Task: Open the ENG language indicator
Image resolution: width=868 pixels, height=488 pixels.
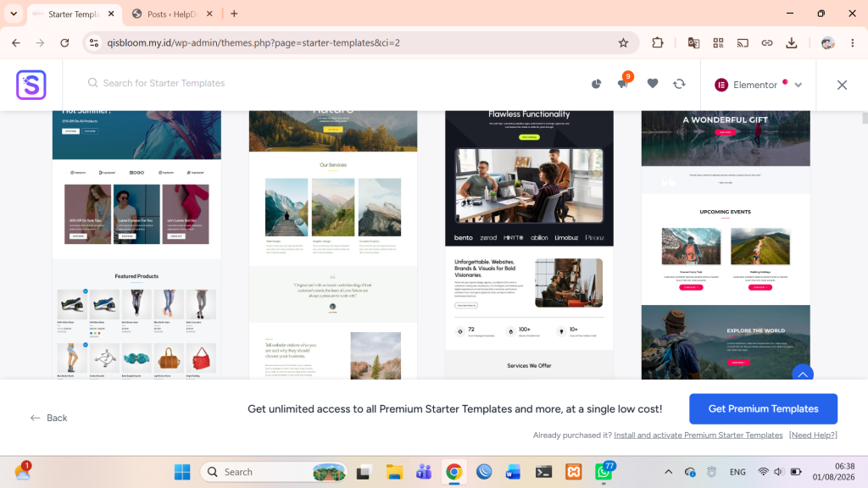Action: coord(737,472)
